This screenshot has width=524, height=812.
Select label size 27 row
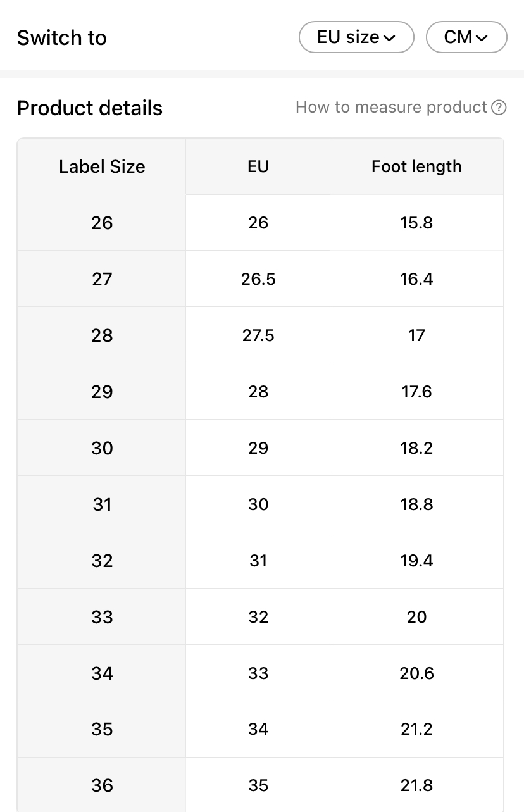102,279
